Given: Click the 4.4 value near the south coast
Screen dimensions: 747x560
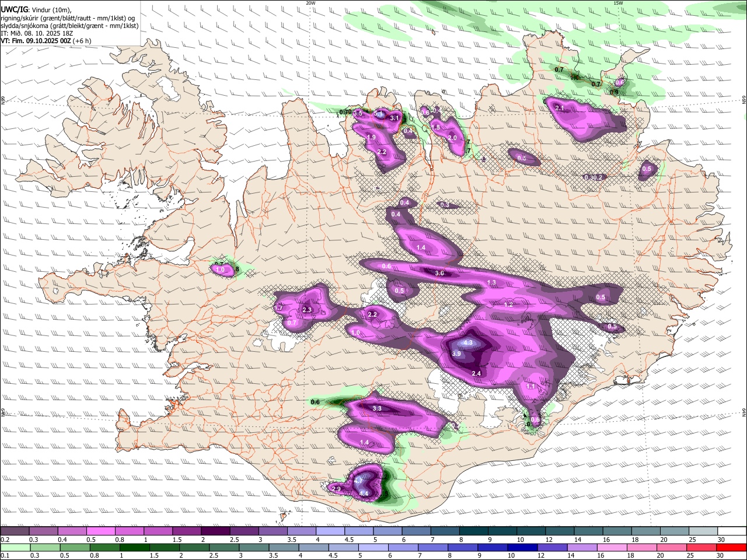Looking at the screenshot, I should coord(364,494).
